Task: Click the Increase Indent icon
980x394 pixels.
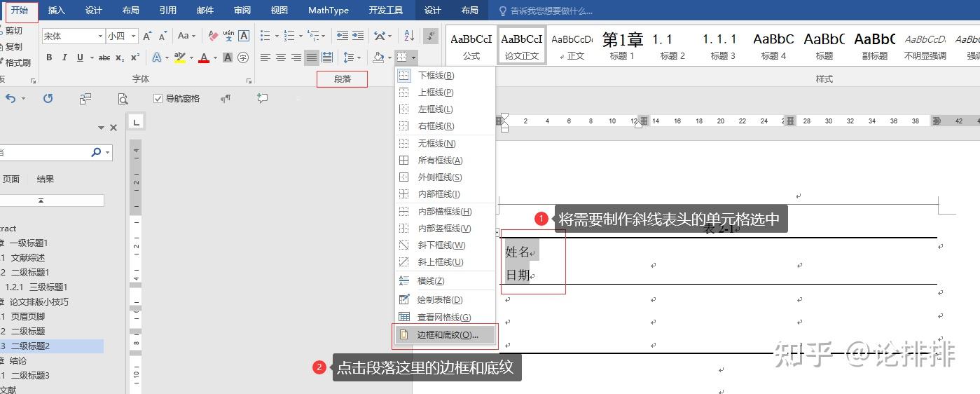Action: click(358, 36)
